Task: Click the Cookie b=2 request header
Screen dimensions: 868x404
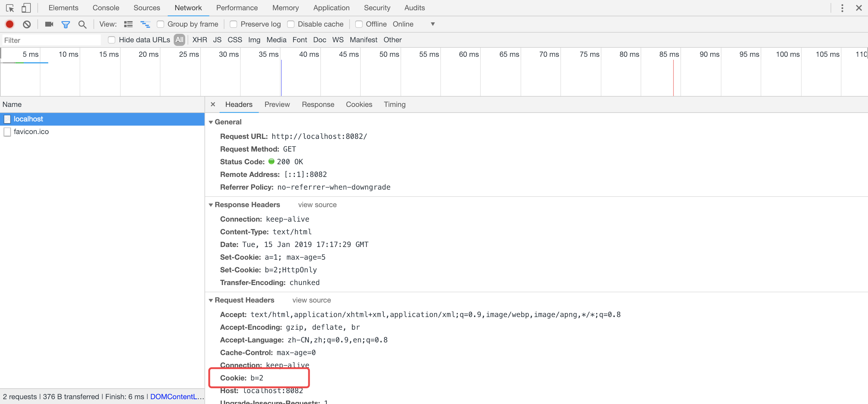Action: tap(242, 378)
